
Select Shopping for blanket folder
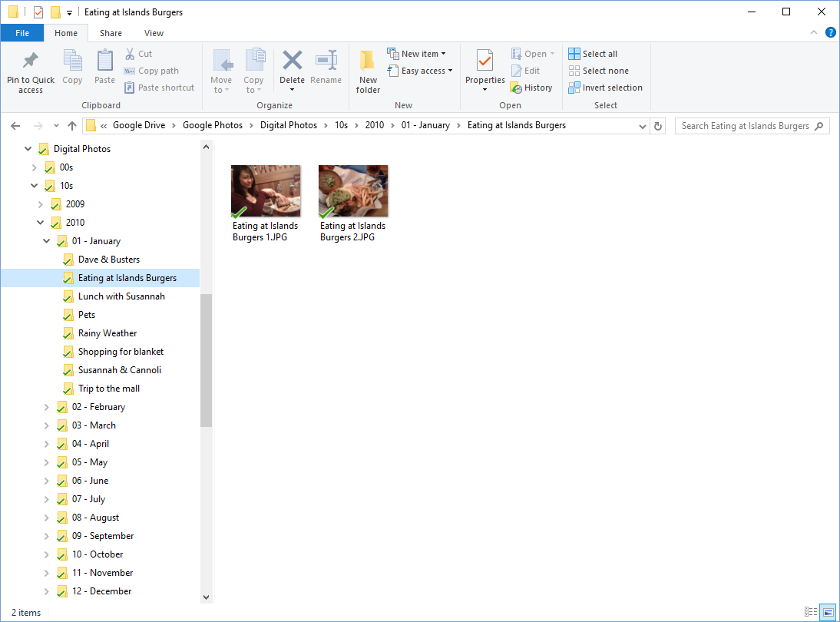point(121,352)
